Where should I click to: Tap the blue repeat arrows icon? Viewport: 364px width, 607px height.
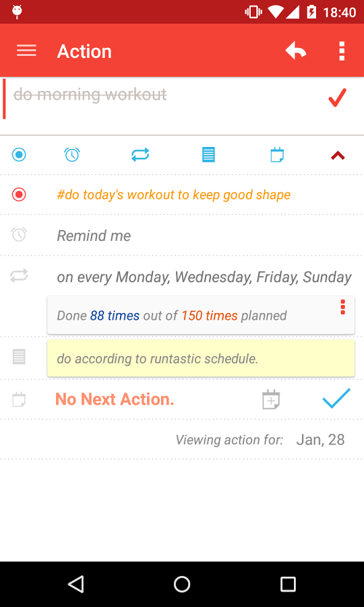[140, 155]
